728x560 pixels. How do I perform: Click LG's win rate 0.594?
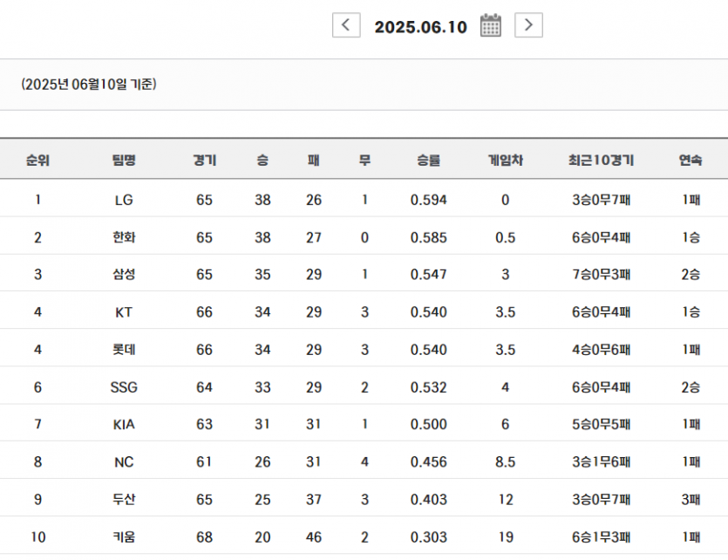(x=429, y=200)
